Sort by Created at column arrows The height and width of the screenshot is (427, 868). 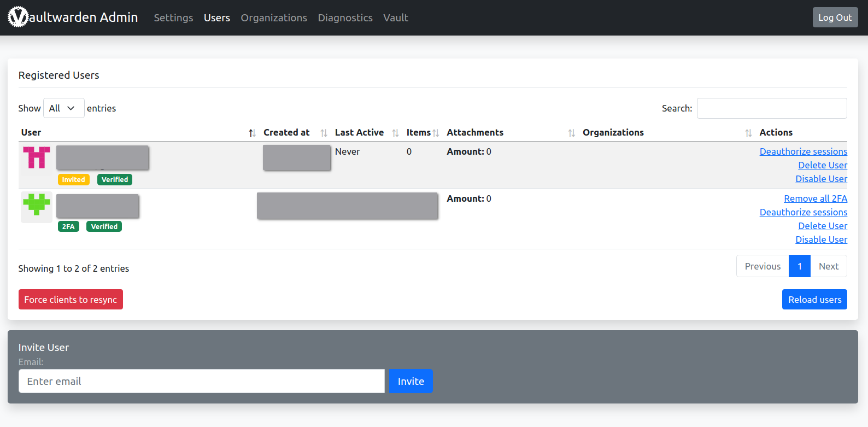click(x=324, y=133)
